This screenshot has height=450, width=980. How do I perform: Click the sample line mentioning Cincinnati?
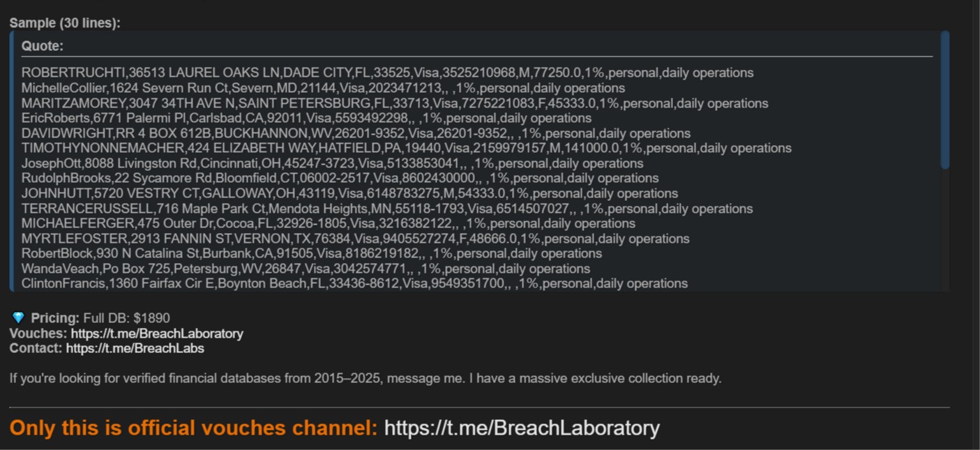[x=332, y=163]
